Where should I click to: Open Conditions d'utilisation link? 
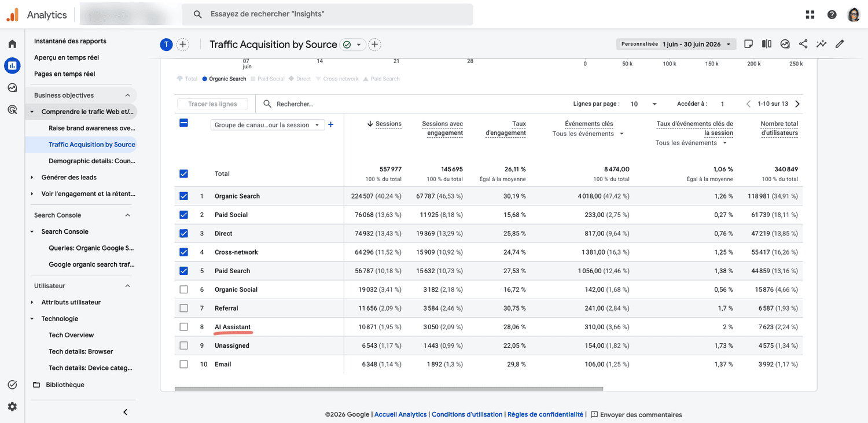(467, 414)
